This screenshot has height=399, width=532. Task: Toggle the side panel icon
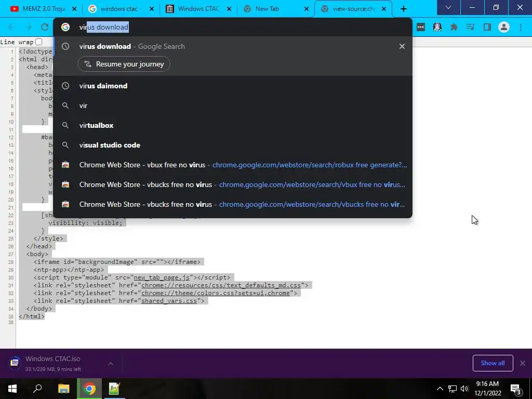coord(487,27)
